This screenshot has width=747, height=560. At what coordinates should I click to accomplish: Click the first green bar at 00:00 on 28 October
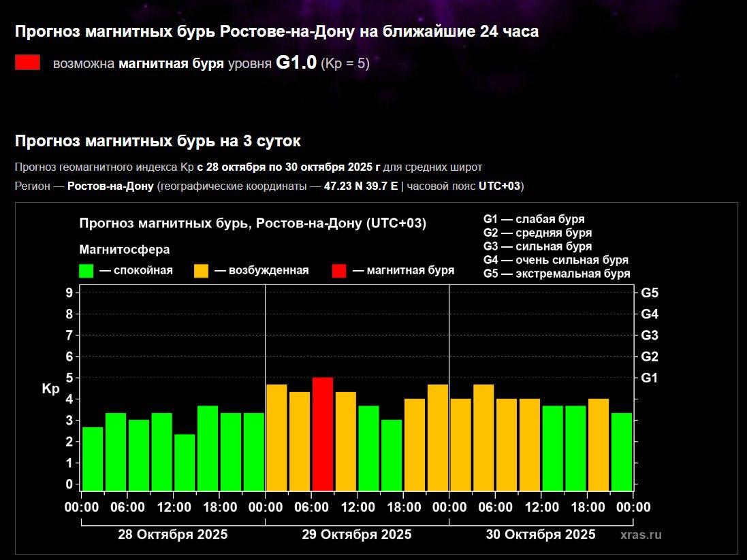pyautogui.click(x=93, y=459)
